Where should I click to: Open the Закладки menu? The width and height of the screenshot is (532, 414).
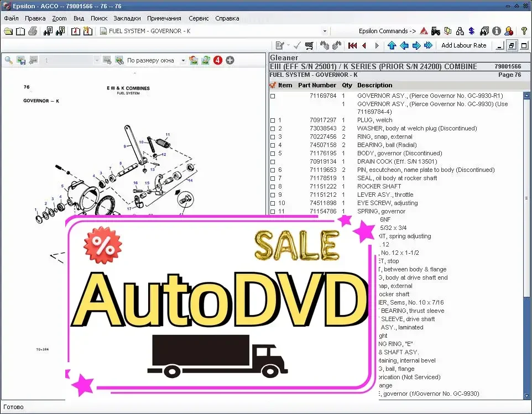point(127,18)
